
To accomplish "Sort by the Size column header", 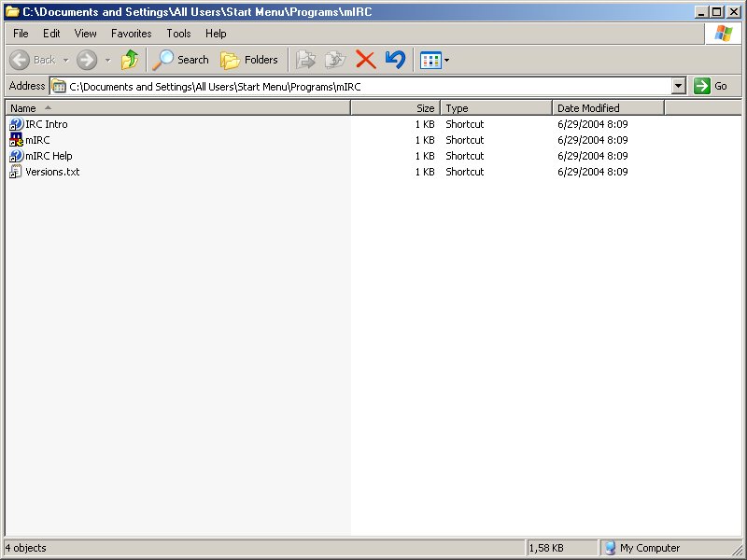I will click(396, 108).
